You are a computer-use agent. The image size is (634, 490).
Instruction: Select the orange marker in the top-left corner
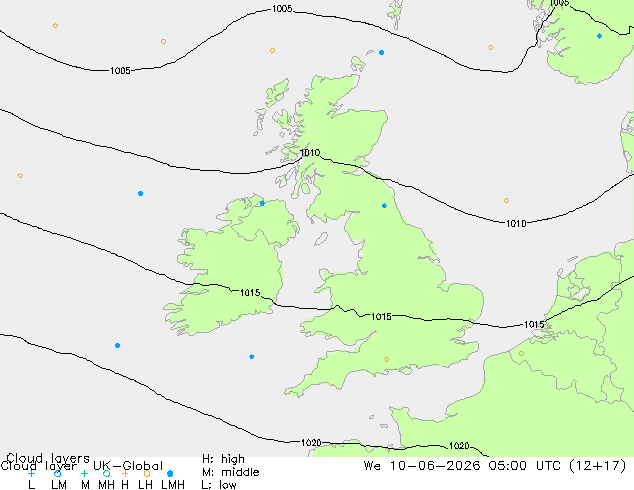click(x=55, y=25)
